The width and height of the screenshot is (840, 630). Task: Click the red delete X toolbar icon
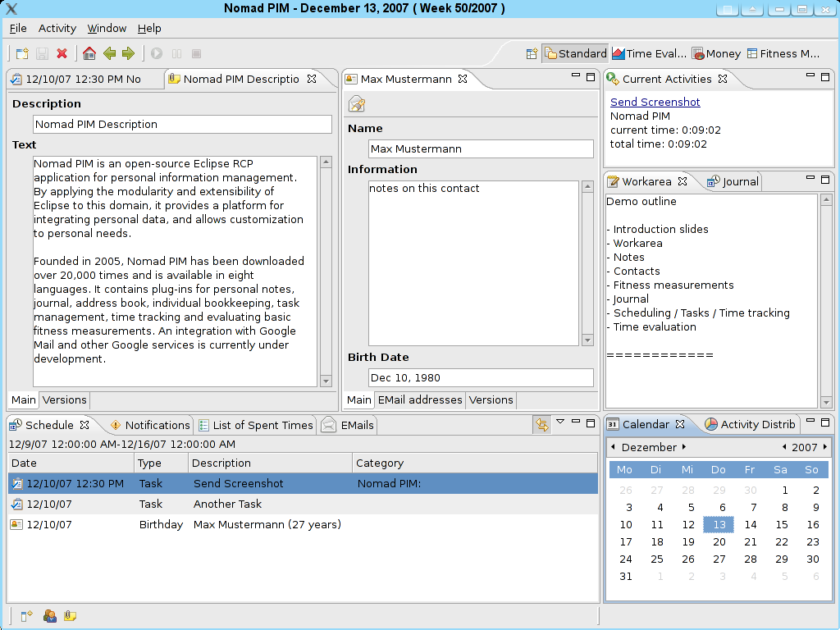coord(62,53)
